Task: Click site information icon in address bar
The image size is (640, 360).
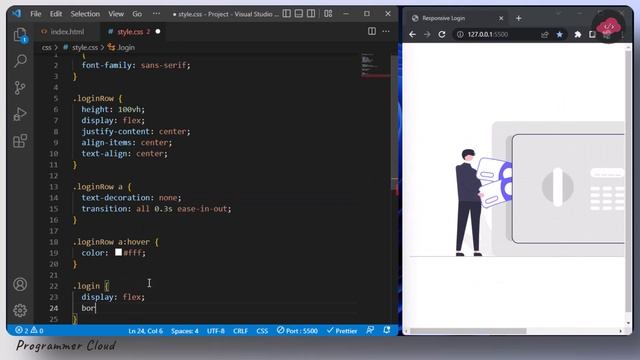Action: [460, 34]
